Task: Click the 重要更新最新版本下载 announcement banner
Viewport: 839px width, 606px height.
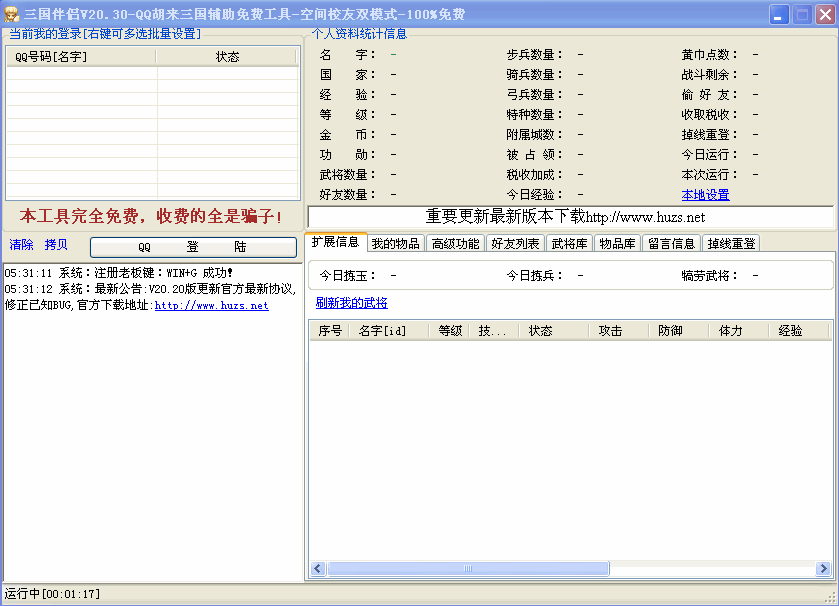Action: (570, 217)
